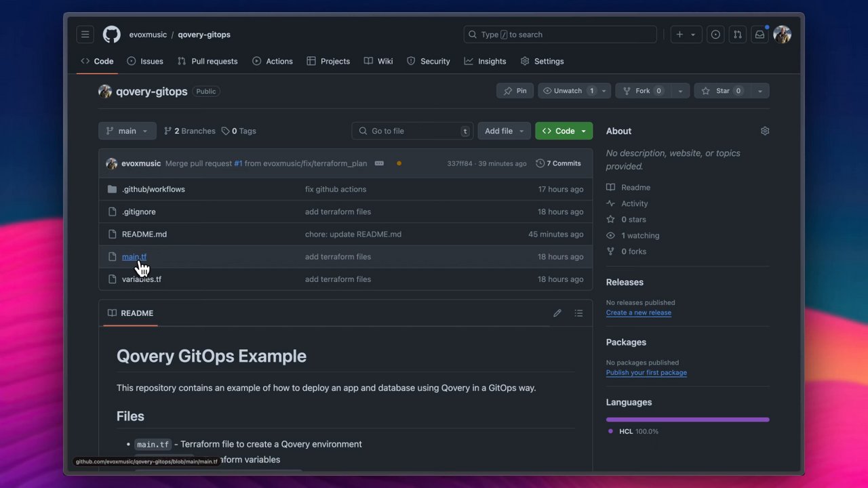This screenshot has width=868, height=488.
Task: Open the variables.tf file
Action: (142, 279)
